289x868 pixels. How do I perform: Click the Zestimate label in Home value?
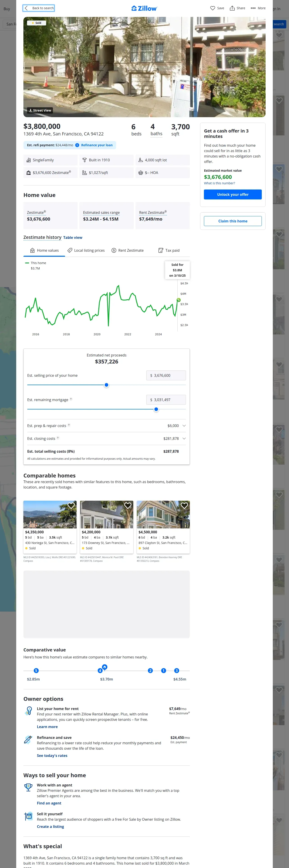[36, 212]
